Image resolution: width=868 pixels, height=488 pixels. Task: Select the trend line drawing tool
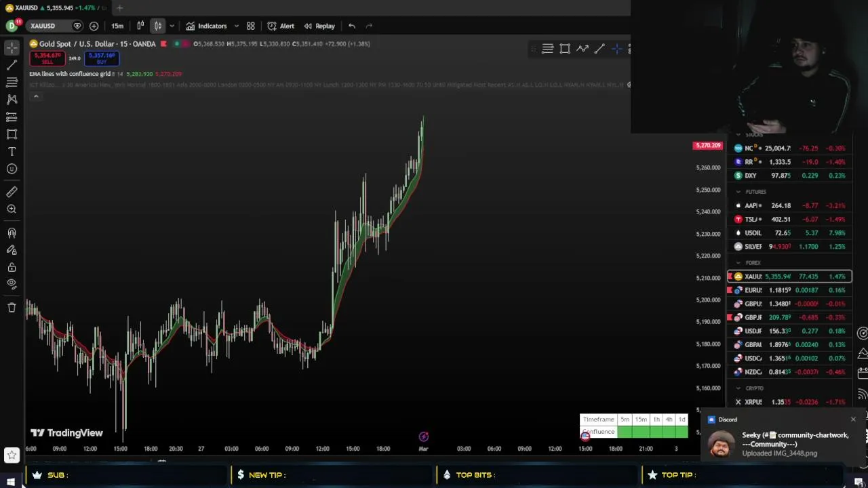pos(12,65)
